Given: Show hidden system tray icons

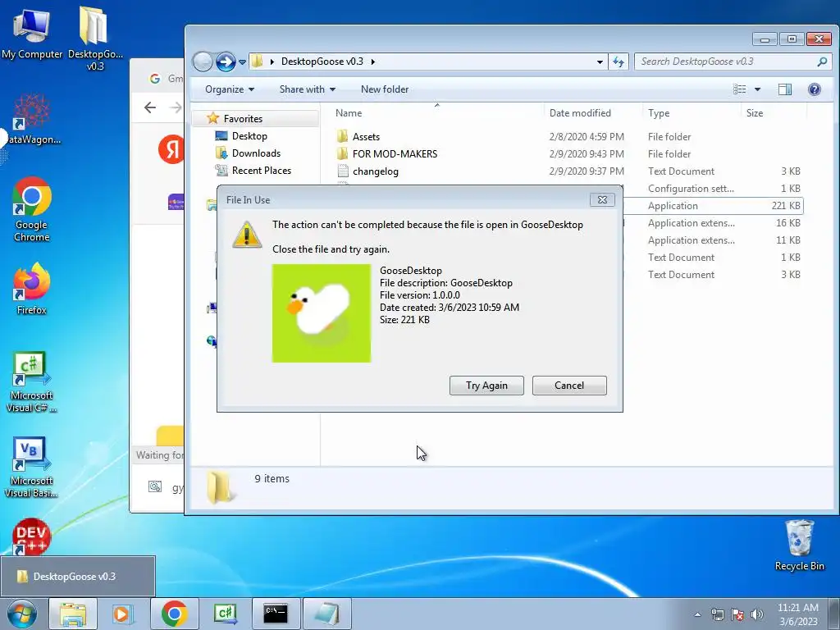Looking at the screenshot, I should pos(697,614).
